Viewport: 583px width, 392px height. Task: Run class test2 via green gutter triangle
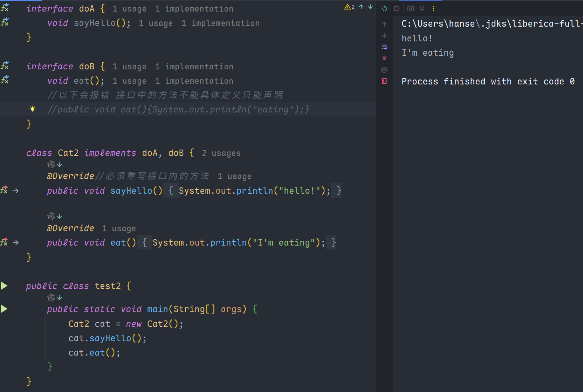click(4, 286)
